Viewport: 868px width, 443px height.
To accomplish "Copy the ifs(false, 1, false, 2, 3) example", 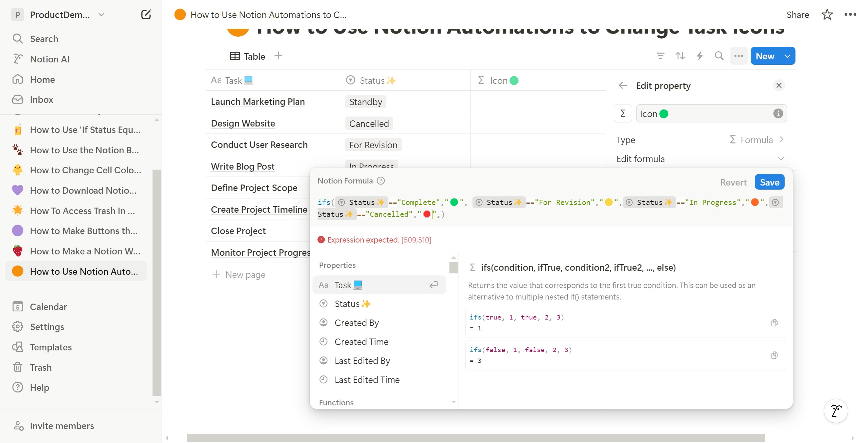I will (x=774, y=355).
